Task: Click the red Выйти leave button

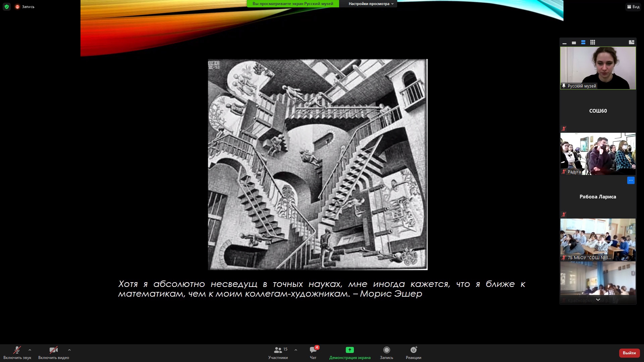Action: tap(629, 353)
